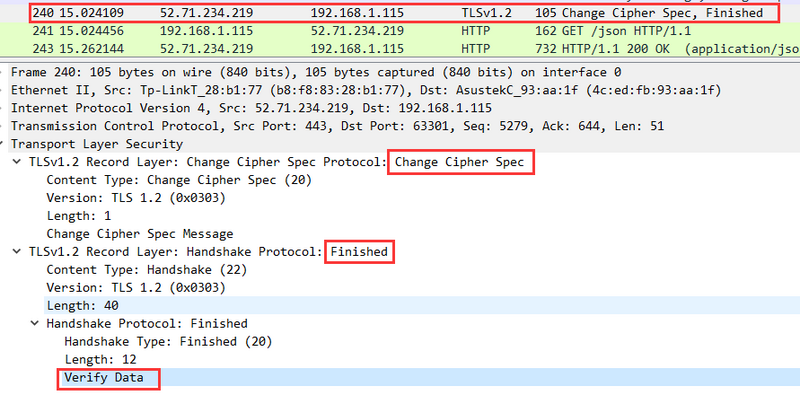Collapse the Handshake Protocol record layer
800x395 pixels.
point(18,252)
